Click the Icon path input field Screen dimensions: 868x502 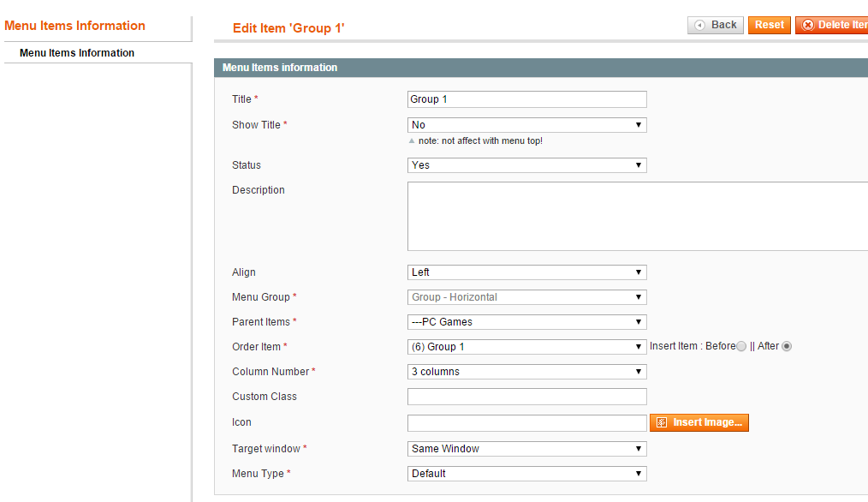pos(527,423)
